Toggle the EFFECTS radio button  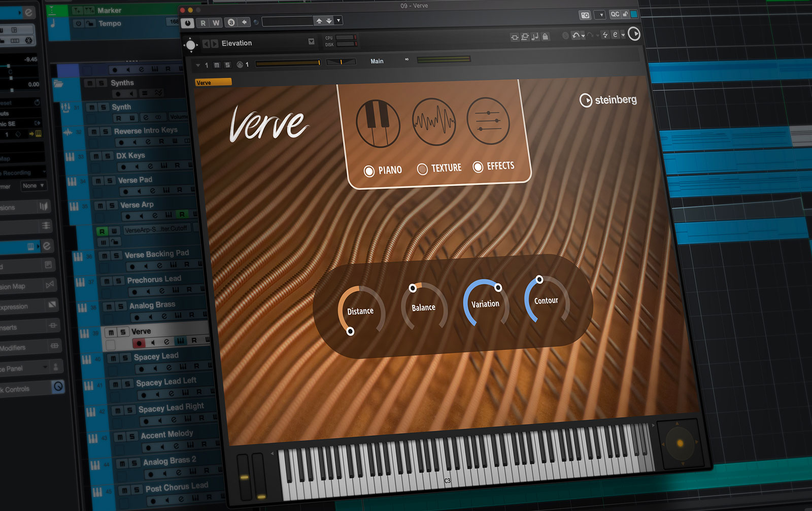(478, 167)
